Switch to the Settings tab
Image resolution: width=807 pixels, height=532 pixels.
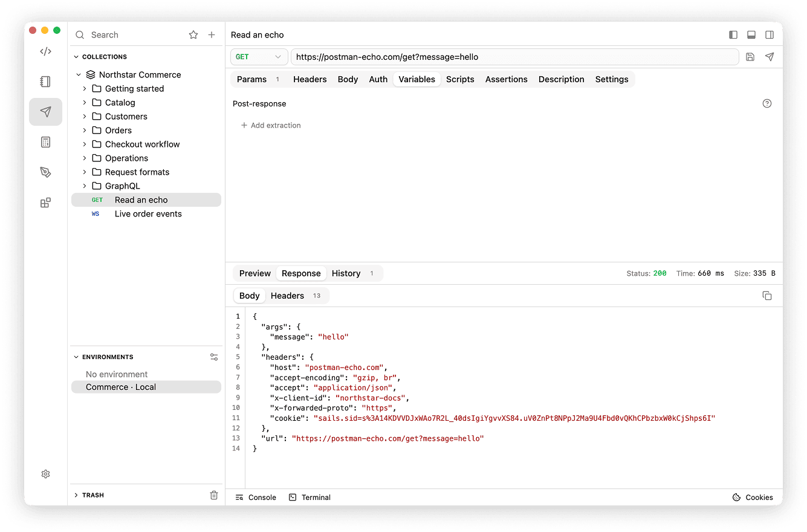612,79
